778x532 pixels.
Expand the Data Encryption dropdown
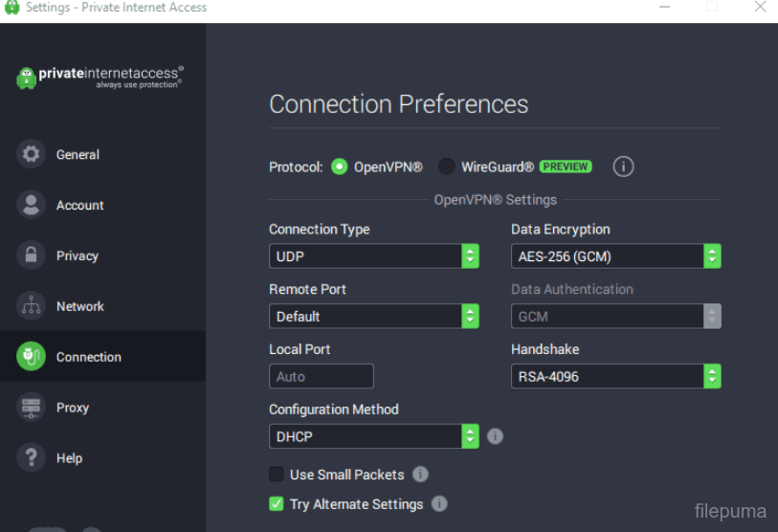tap(615, 256)
